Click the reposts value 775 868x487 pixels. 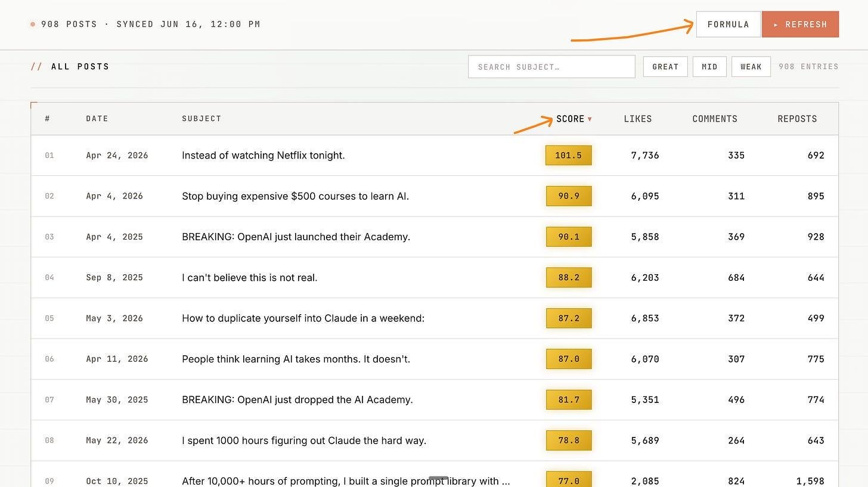click(x=816, y=359)
